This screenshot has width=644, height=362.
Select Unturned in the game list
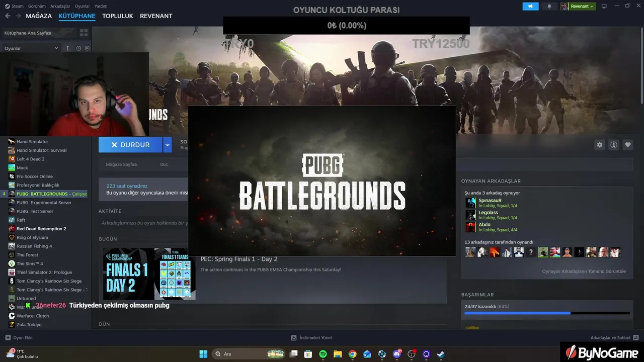point(26,299)
